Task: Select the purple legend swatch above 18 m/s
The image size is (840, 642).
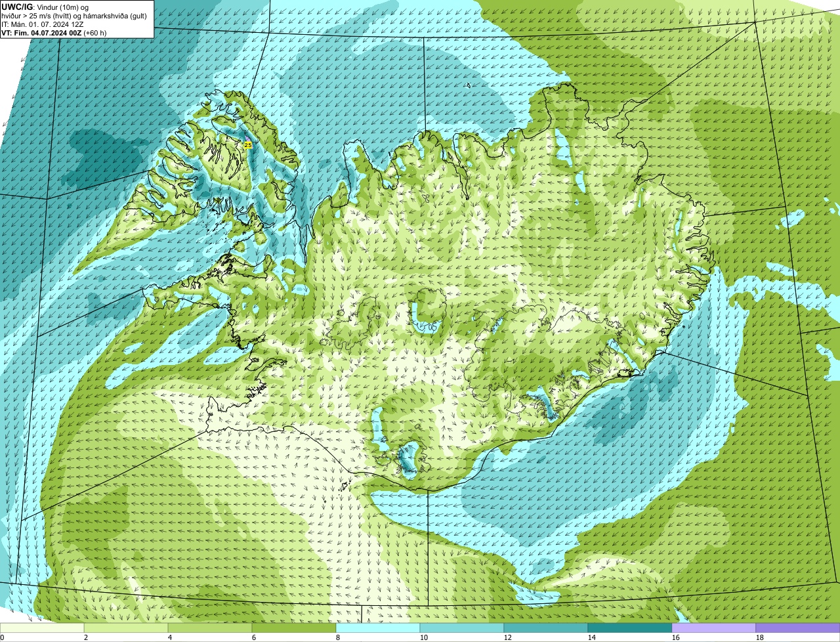Action: [798, 628]
